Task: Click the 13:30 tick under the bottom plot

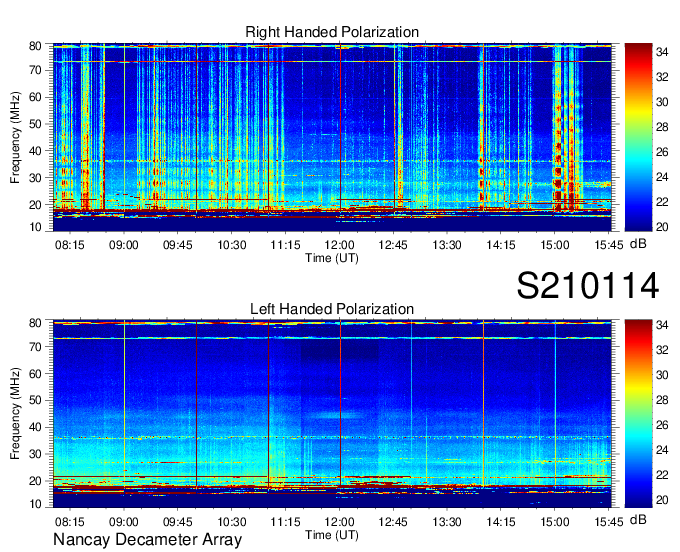Action: click(447, 522)
